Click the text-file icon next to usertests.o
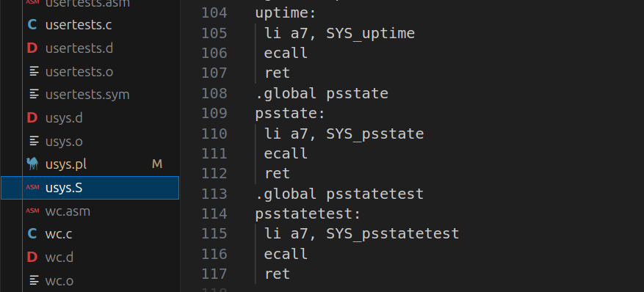Screen dimensions: 644x292 point(35,72)
